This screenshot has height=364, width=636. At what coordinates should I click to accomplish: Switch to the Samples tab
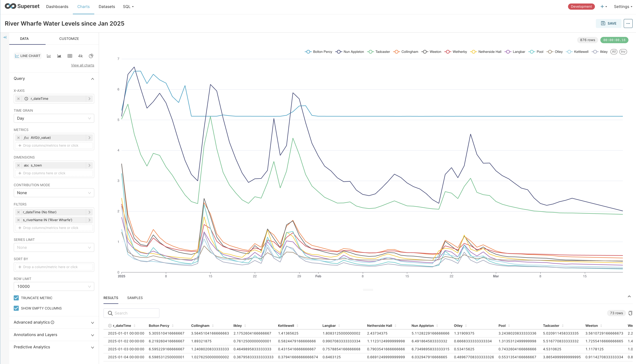[x=135, y=298]
